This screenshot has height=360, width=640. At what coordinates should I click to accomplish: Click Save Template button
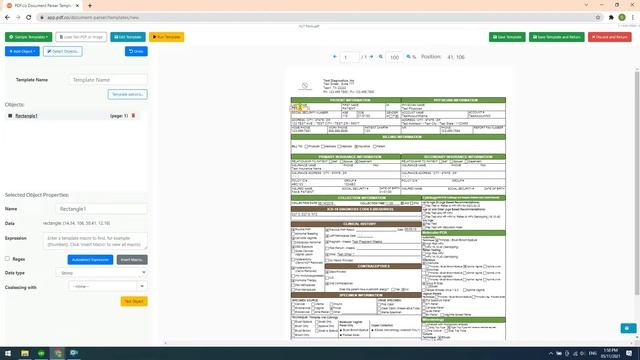pyautogui.click(x=507, y=37)
